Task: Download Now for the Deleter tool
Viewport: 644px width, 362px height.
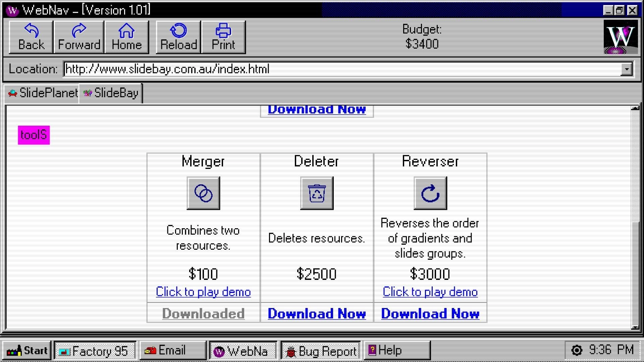Action: pos(317,314)
